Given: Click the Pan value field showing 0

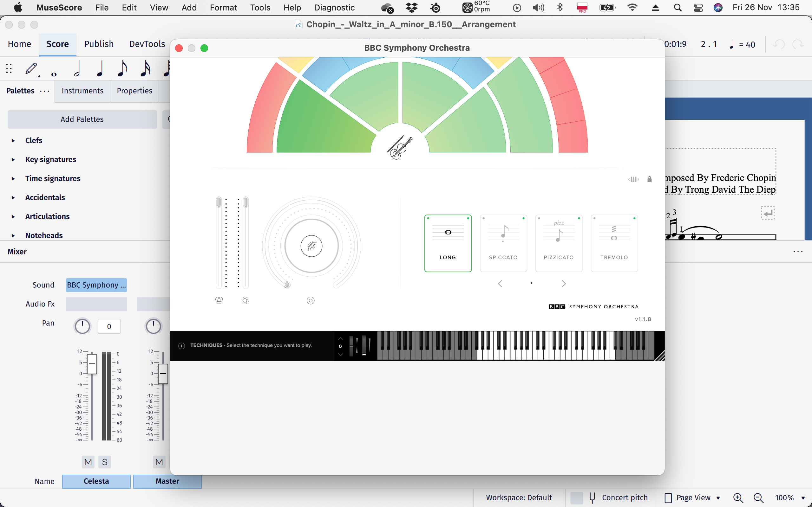Looking at the screenshot, I should 108,326.
